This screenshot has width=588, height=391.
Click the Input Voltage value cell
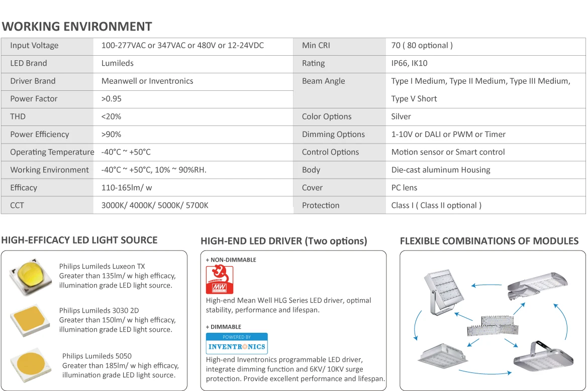coord(193,46)
